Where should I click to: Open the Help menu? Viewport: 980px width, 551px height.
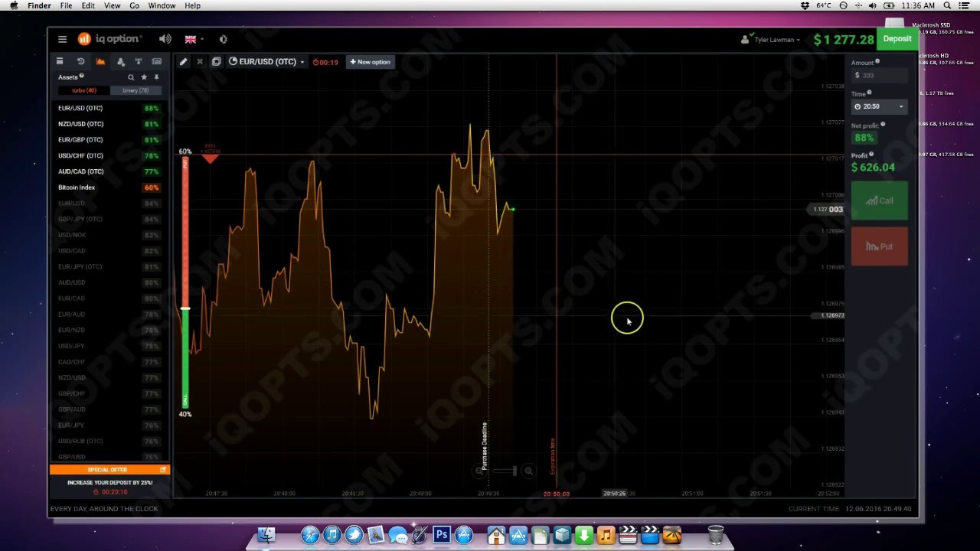192,5
